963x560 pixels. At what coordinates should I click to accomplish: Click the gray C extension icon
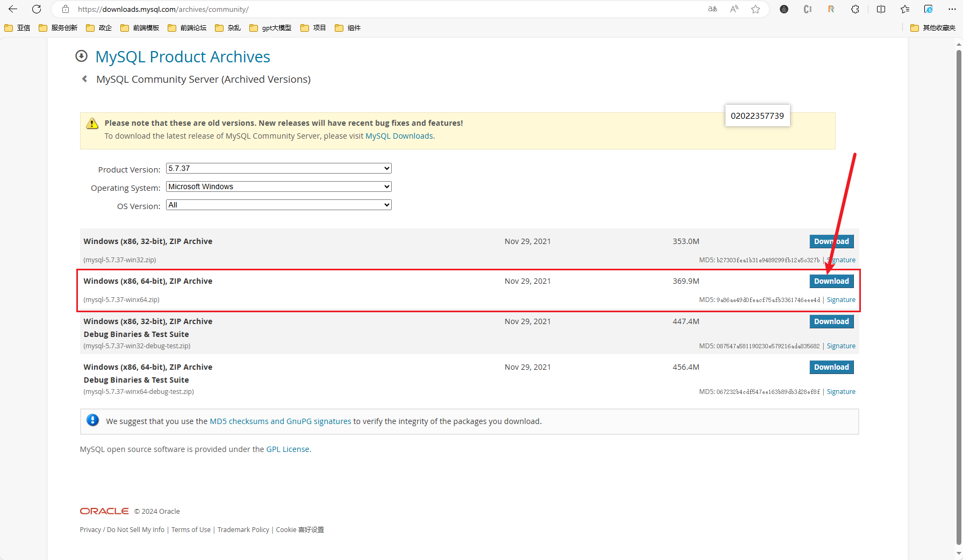click(808, 9)
